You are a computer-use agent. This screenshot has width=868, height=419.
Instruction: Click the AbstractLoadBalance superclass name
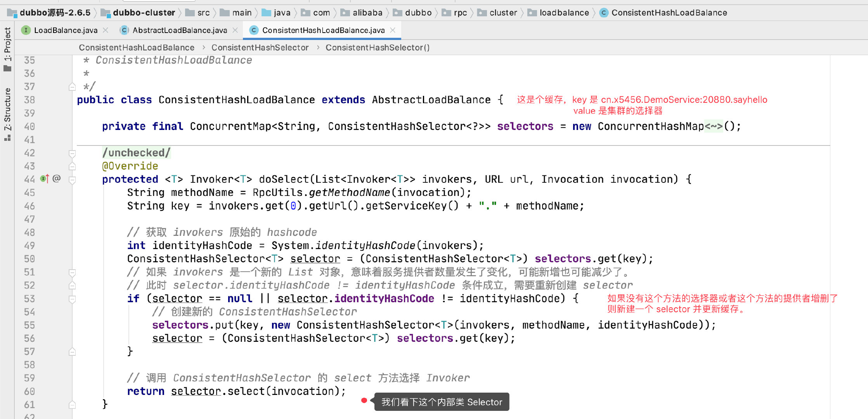[431, 100]
